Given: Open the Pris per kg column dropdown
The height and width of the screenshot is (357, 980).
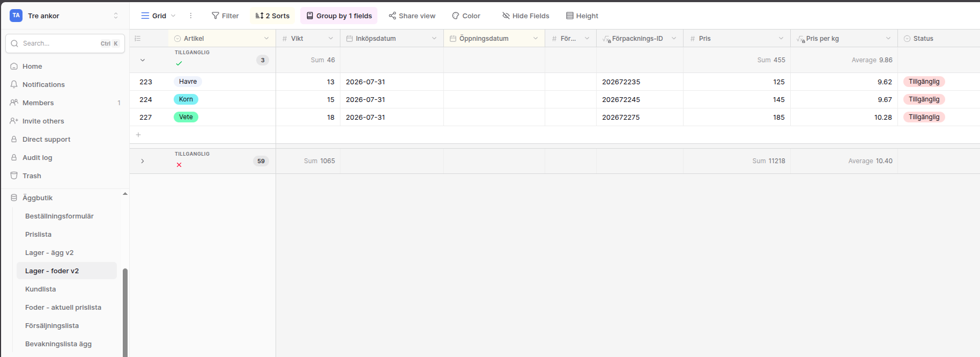Looking at the screenshot, I should click(x=888, y=39).
